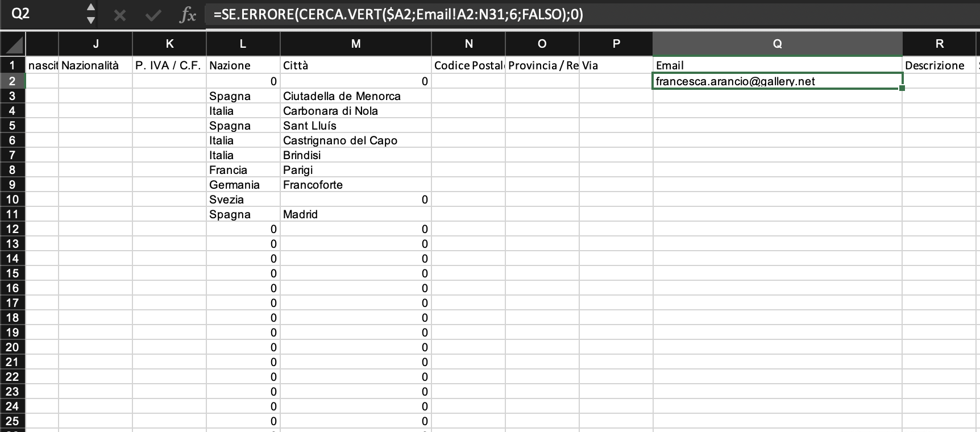Select column Q header
This screenshot has height=432, width=980.
777,44
